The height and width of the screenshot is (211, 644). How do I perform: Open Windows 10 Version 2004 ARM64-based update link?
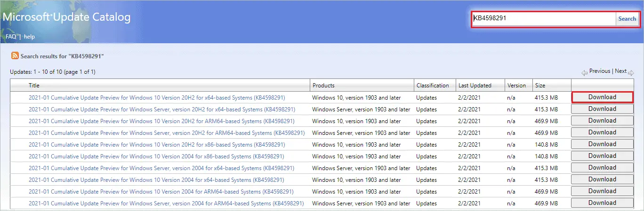coord(161,191)
